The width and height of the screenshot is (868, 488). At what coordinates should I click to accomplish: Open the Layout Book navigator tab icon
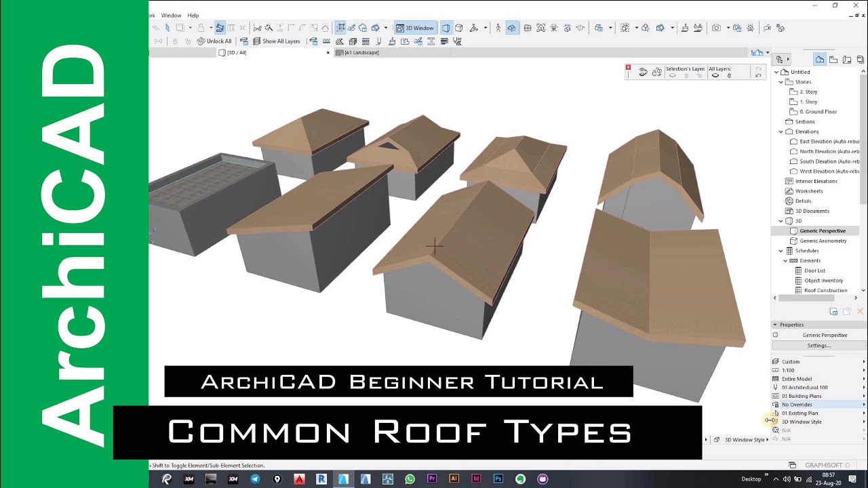point(847,60)
